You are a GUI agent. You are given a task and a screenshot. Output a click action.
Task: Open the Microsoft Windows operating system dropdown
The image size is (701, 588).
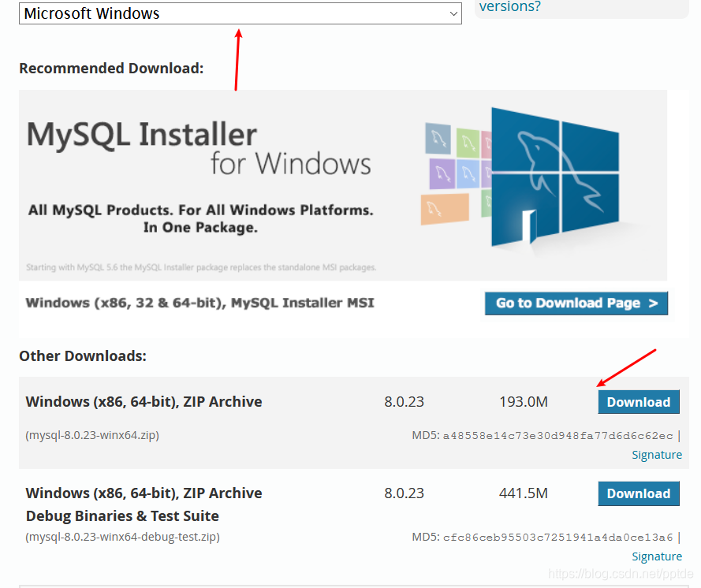240,13
